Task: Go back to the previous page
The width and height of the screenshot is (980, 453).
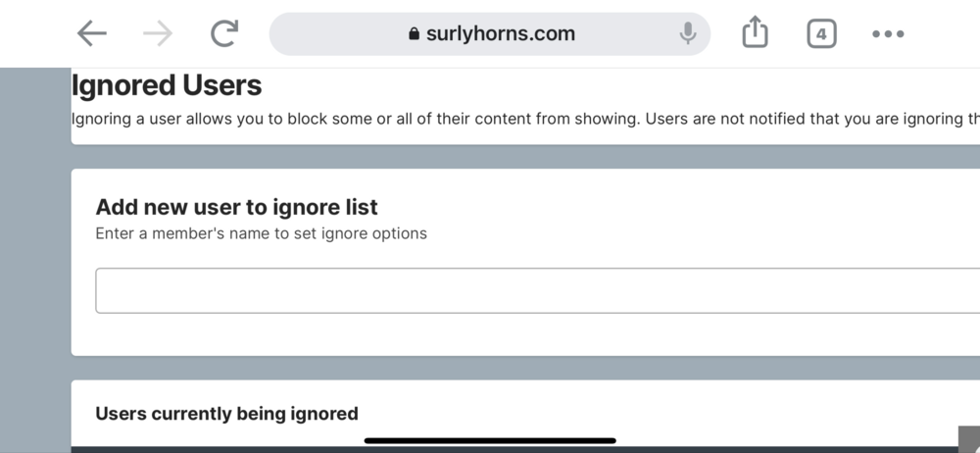Action: 91,34
